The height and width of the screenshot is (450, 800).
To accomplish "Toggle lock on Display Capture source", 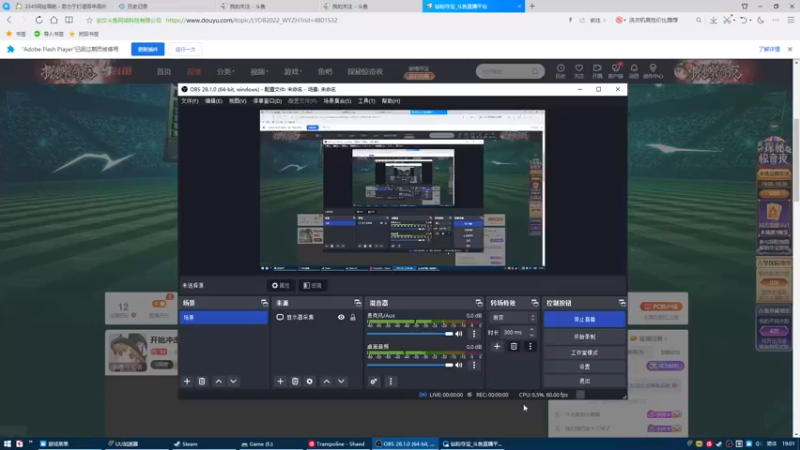I will (353, 317).
